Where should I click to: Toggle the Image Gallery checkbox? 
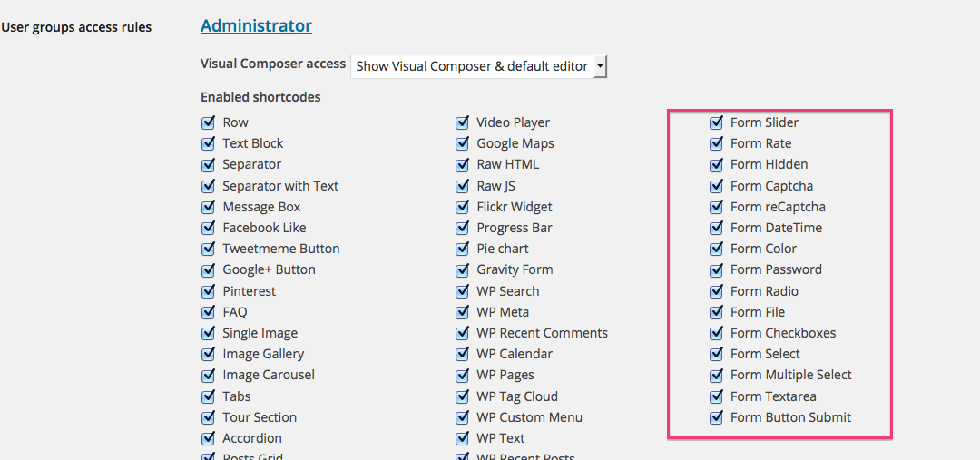pyautogui.click(x=208, y=354)
